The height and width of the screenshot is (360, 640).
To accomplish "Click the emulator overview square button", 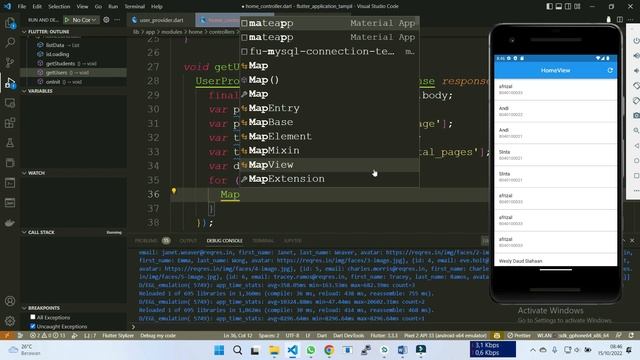I will 636,176.
